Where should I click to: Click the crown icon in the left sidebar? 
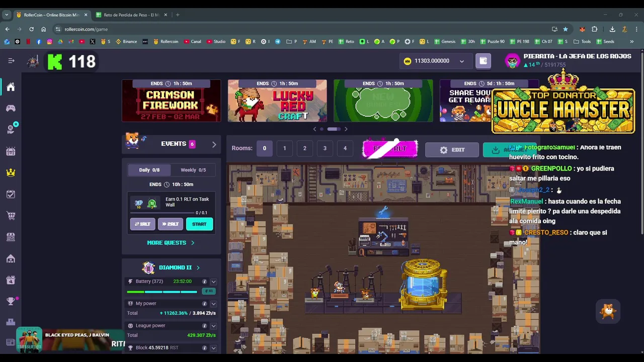(11, 172)
